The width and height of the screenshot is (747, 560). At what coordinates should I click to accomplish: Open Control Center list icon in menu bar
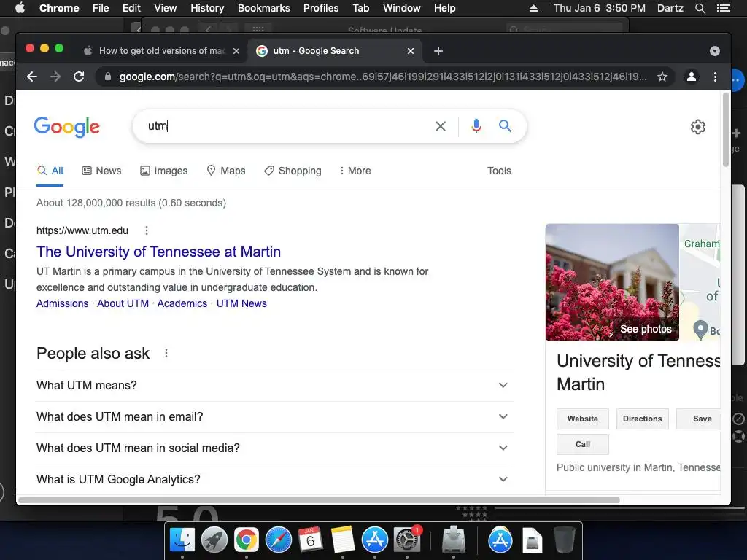(724, 8)
